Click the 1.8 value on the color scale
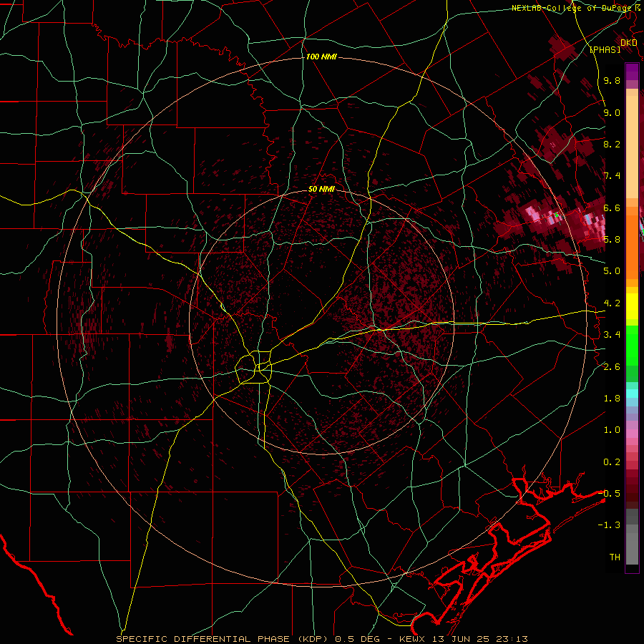The height and width of the screenshot is (644, 644). point(612,399)
